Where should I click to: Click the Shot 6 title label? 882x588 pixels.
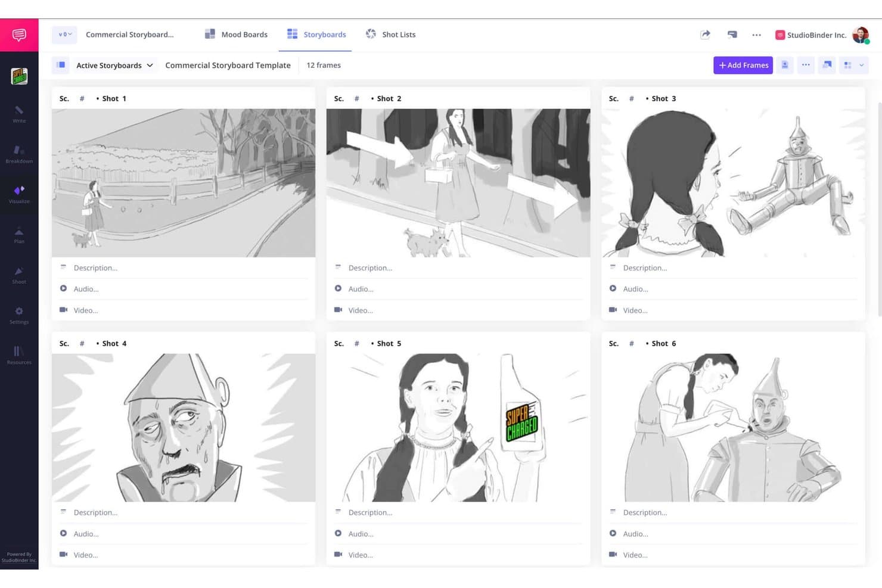[663, 344]
